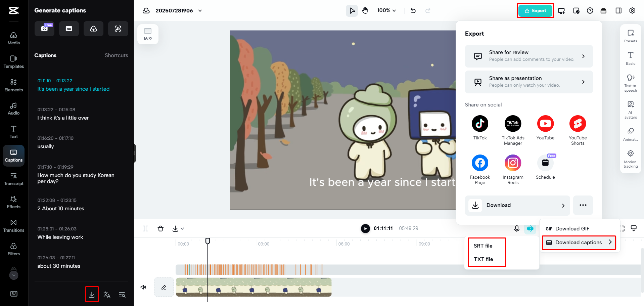Click translate captions icon

click(107, 295)
